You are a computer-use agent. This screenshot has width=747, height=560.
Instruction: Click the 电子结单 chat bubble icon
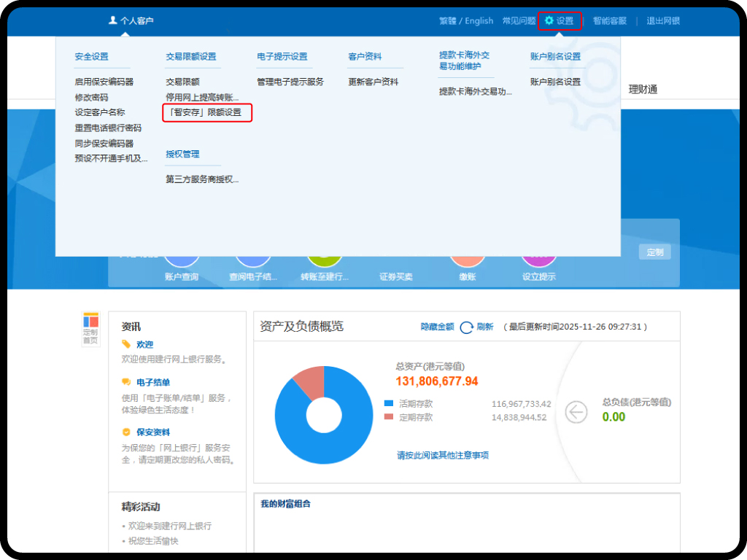pyautogui.click(x=126, y=382)
